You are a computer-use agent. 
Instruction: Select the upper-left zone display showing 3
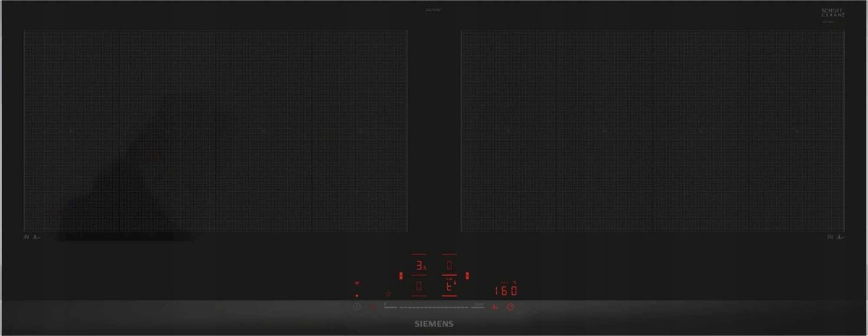420,266
